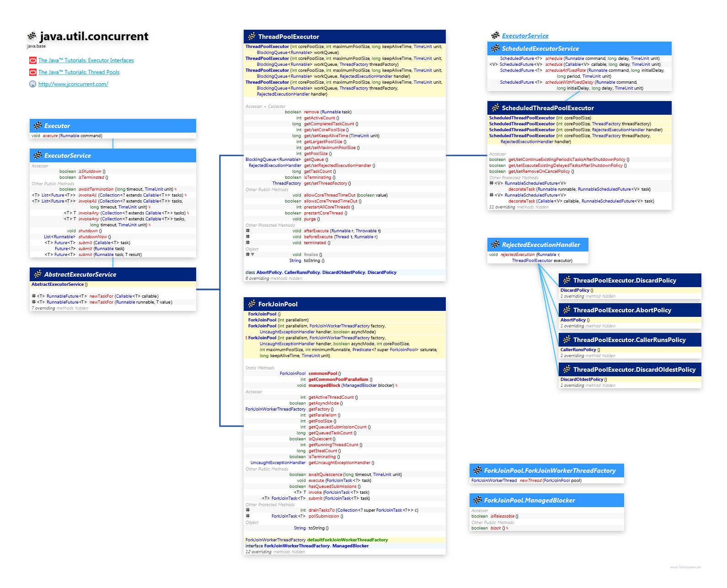Click the RejectedExecutionHandler interface icon

(x=495, y=245)
